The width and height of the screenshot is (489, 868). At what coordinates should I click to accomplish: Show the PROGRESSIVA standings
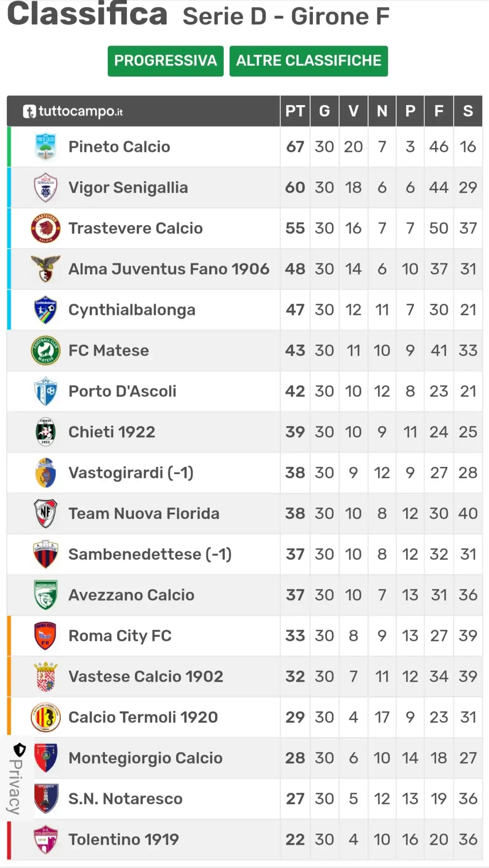(x=165, y=61)
